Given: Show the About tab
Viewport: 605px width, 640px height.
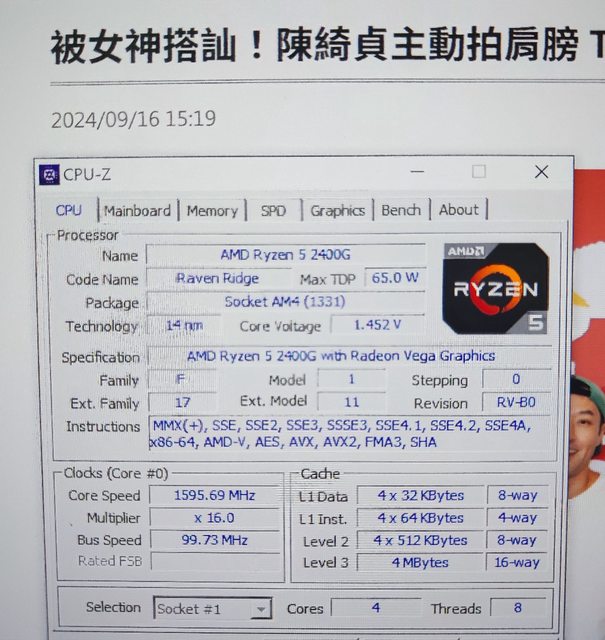Looking at the screenshot, I should 458,210.
